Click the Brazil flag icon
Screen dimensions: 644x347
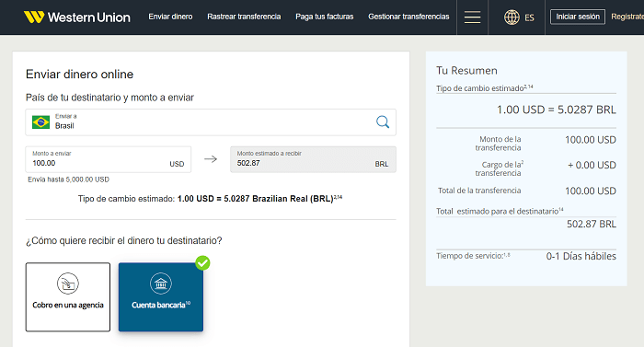pyautogui.click(x=40, y=122)
